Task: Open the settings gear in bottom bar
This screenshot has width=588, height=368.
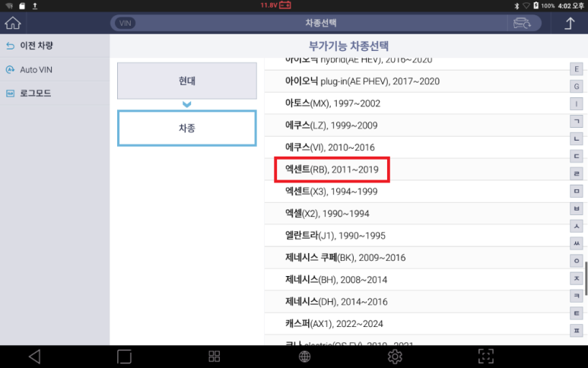Action: [x=395, y=357]
